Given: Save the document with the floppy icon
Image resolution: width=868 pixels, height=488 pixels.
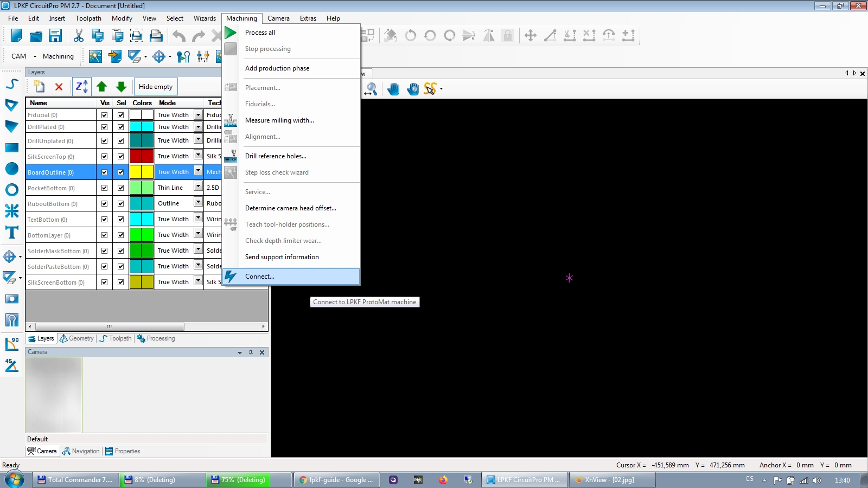Looking at the screenshot, I should (55, 36).
